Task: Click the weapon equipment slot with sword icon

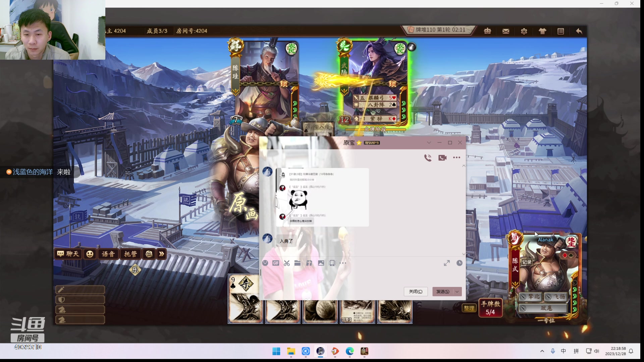Action: pyautogui.click(x=80, y=290)
